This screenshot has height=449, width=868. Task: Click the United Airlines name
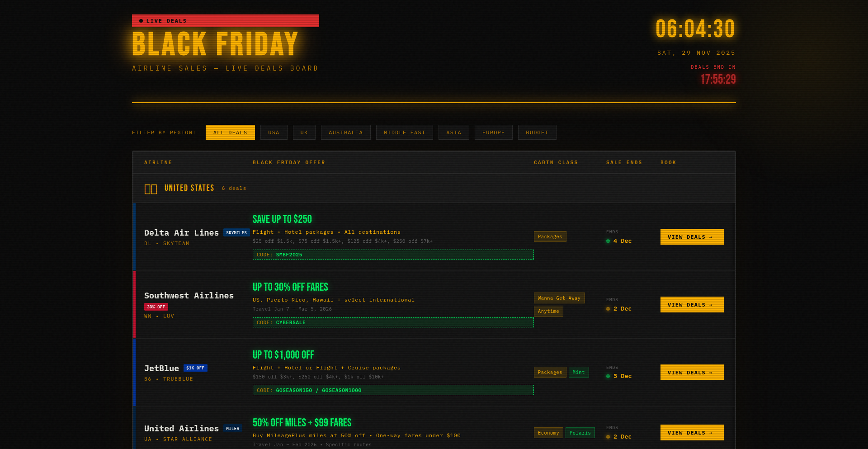coord(181,428)
